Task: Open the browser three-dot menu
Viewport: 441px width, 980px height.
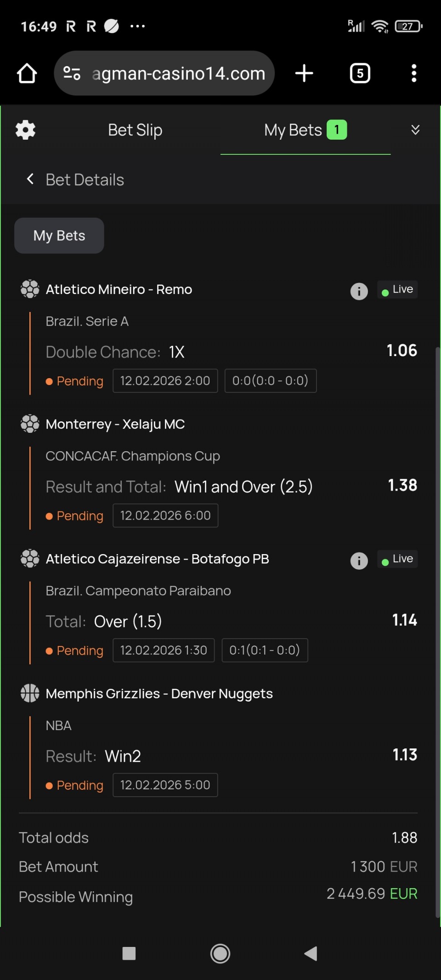Action: pyautogui.click(x=414, y=74)
